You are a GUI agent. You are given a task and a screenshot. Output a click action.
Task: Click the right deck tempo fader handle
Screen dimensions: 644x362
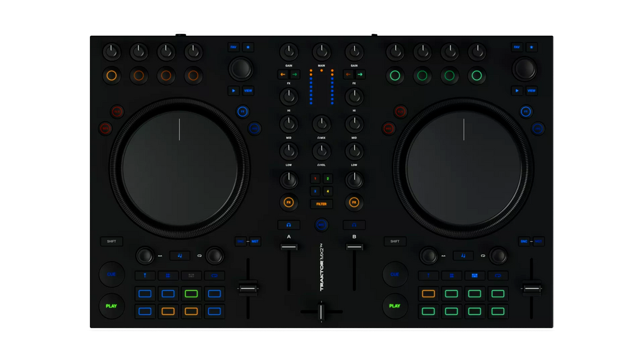point(531,288)
